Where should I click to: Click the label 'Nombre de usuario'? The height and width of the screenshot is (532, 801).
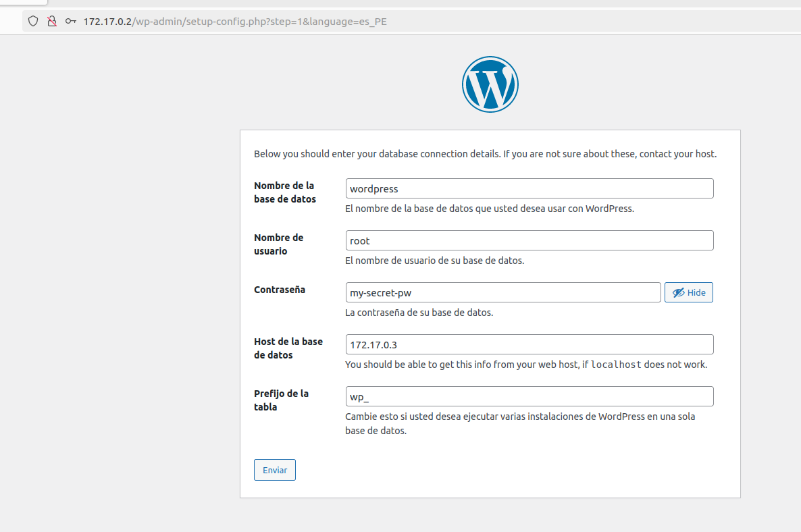click(x=279, y=244)
